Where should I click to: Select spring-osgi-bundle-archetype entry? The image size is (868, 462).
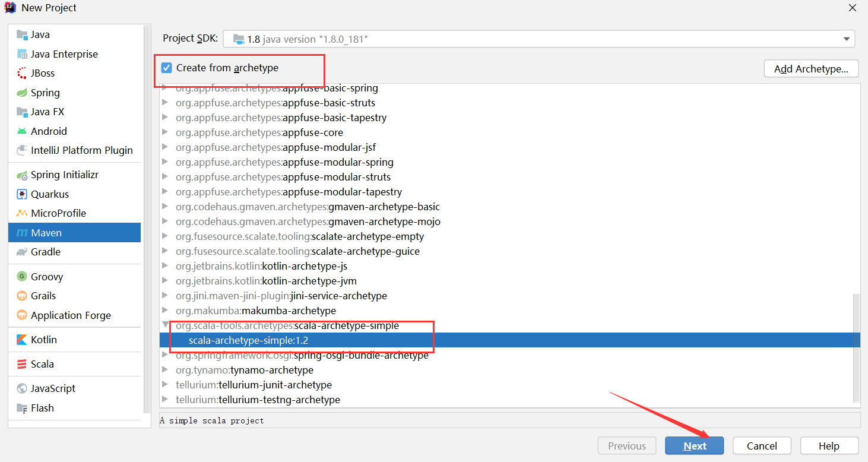[x=302, y=355]
